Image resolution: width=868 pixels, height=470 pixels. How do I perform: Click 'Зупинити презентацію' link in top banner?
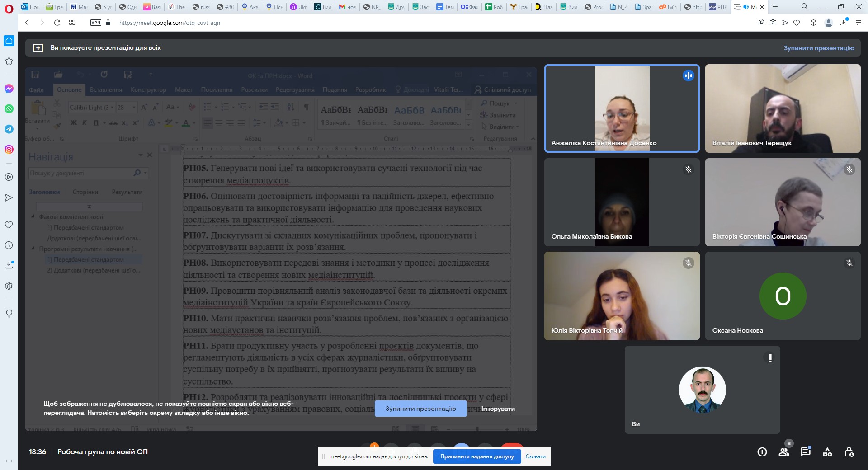pyautogui.click(x=819, y=48)
